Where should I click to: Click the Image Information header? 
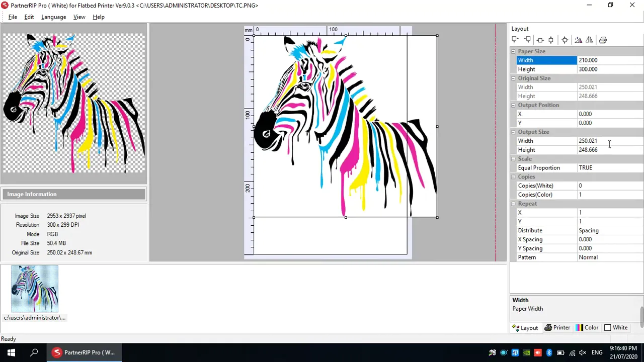74,194
